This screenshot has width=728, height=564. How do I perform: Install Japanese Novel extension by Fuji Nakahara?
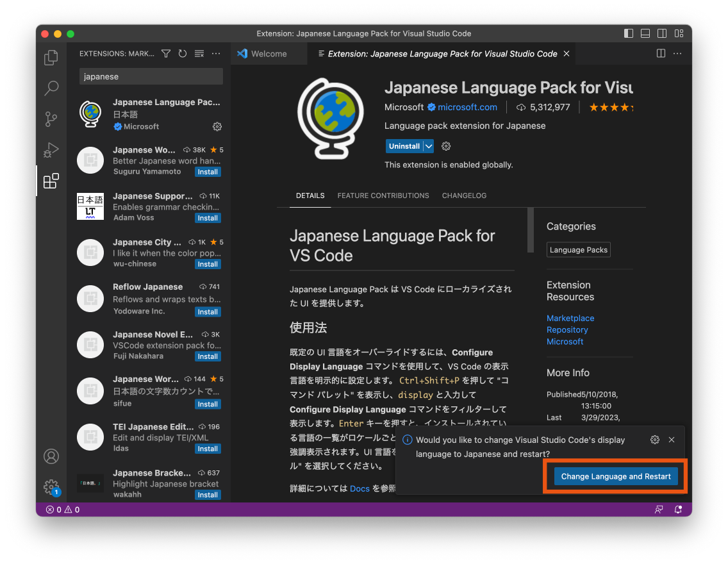point(208,356)
